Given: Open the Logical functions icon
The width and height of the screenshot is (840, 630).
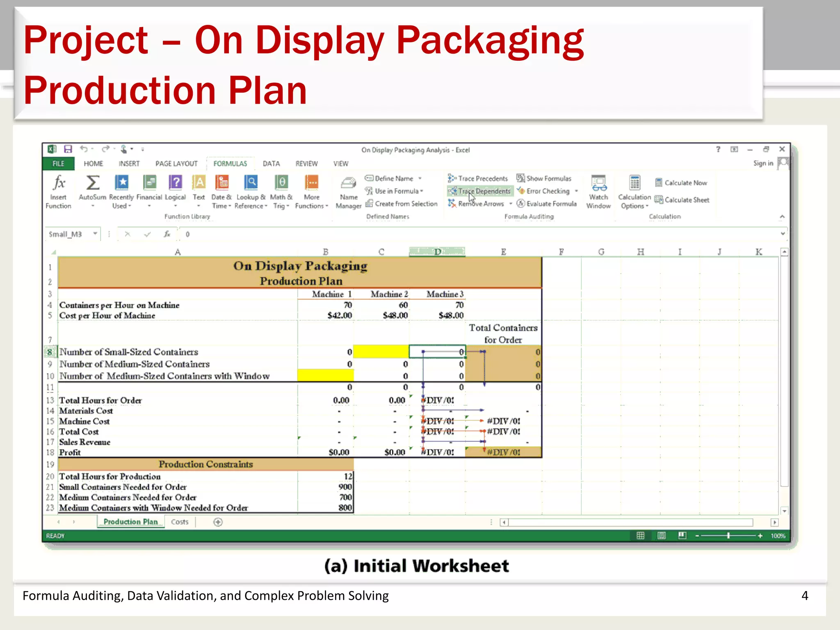Looking at the screenshot, I should point(175,183).
